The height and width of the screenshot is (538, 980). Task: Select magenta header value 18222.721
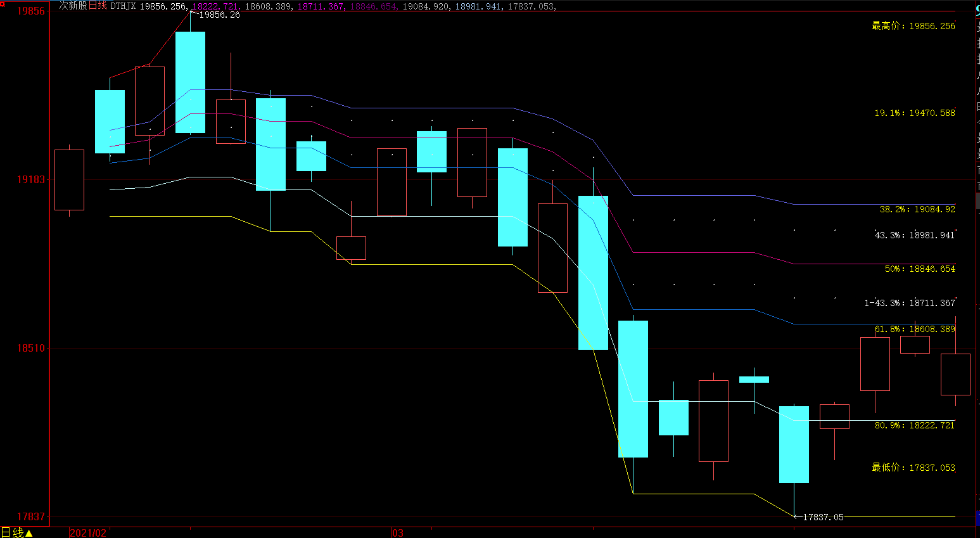[215, 6]
